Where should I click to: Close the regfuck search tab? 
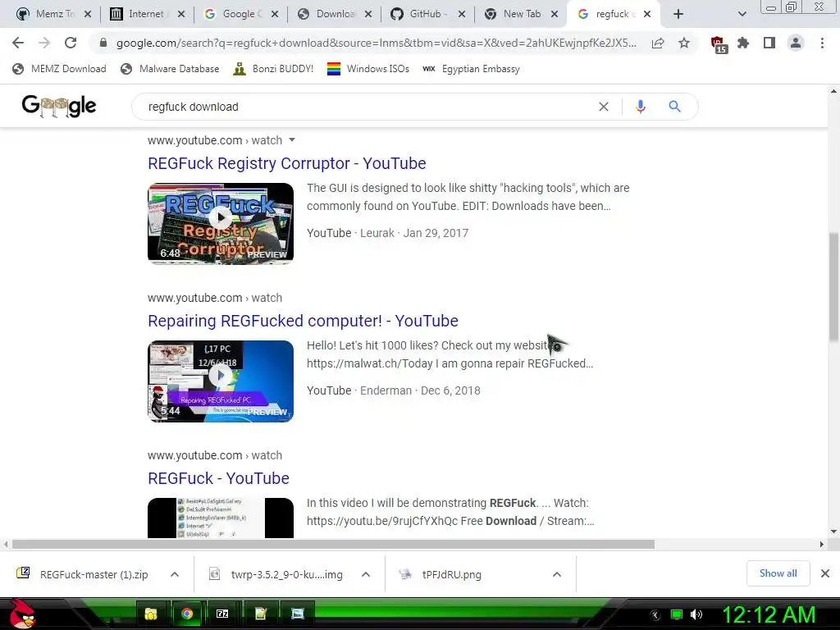pos(647,14)
